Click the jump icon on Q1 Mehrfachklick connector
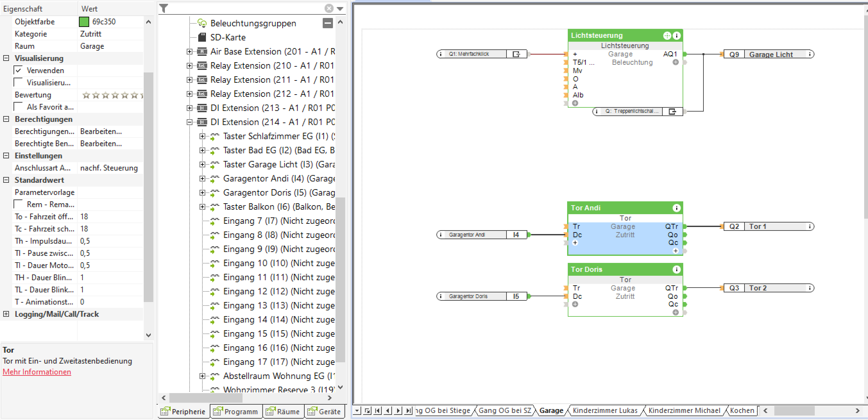The width and height of the screenshot is (868, 420). coord(516,54)
